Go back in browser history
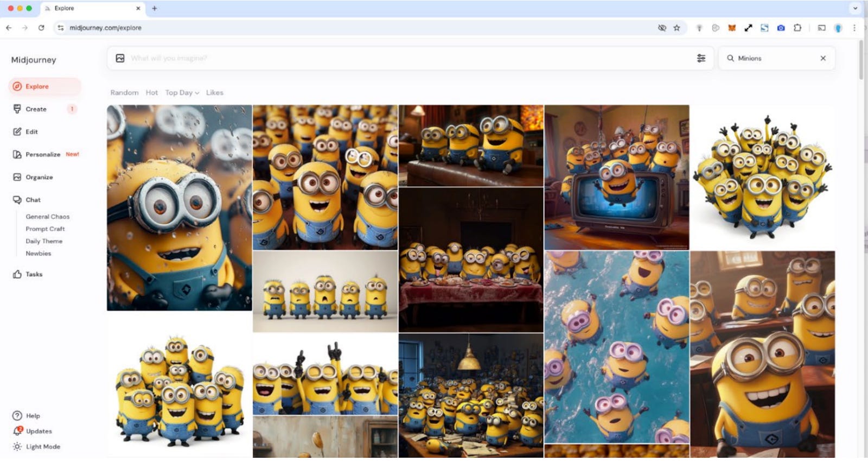 pyautogui.click(x=9, y=28)
